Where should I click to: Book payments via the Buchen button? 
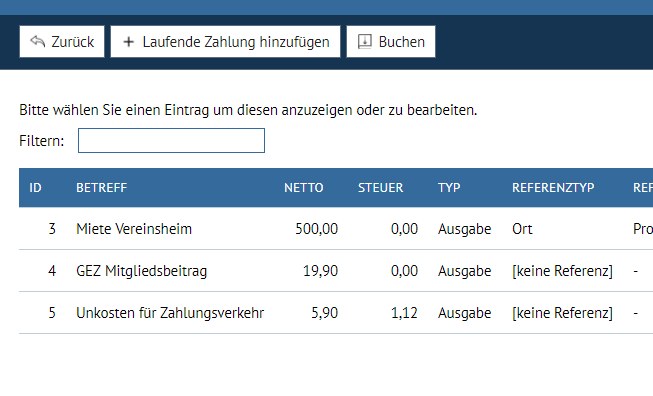(x=391, y=42)
